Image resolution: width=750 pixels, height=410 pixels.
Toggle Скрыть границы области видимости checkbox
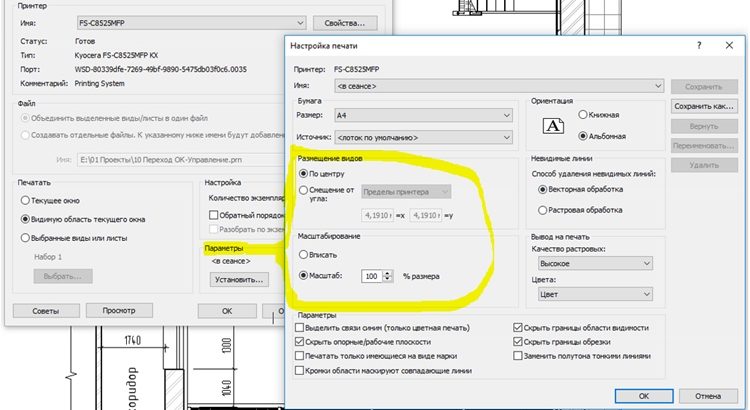point(518,328)
